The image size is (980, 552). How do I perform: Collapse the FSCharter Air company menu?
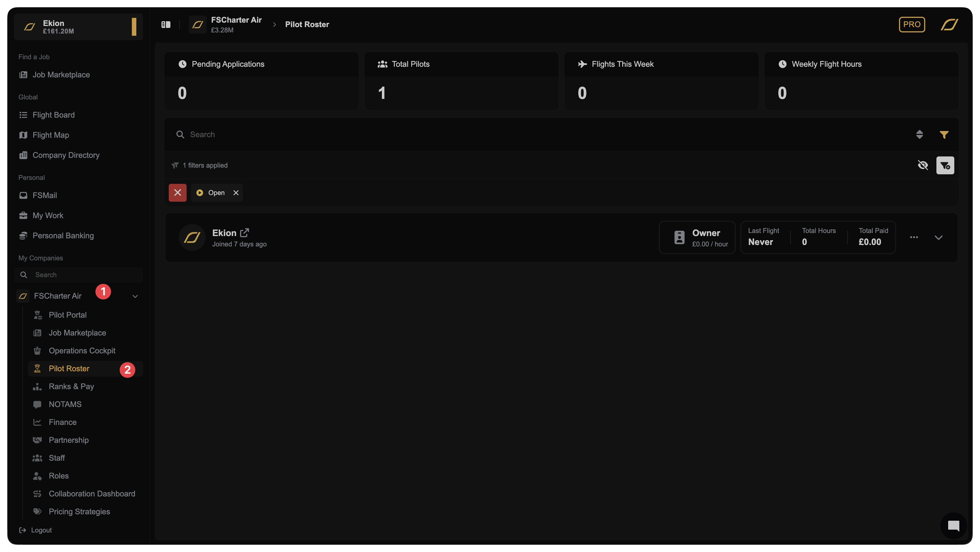[x=135, y=296]
